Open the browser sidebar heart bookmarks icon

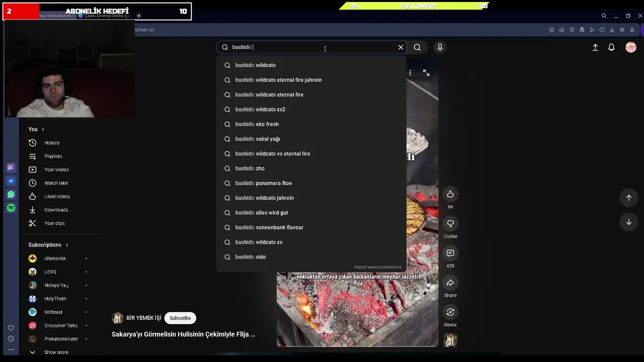11,328
